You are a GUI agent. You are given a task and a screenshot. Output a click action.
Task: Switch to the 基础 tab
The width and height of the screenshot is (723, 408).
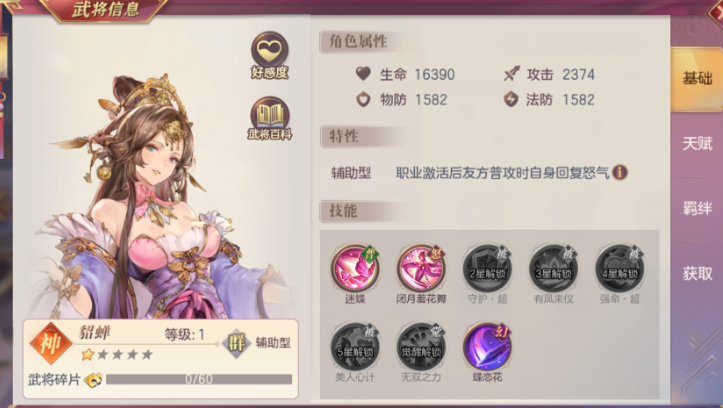click(697, 78)
